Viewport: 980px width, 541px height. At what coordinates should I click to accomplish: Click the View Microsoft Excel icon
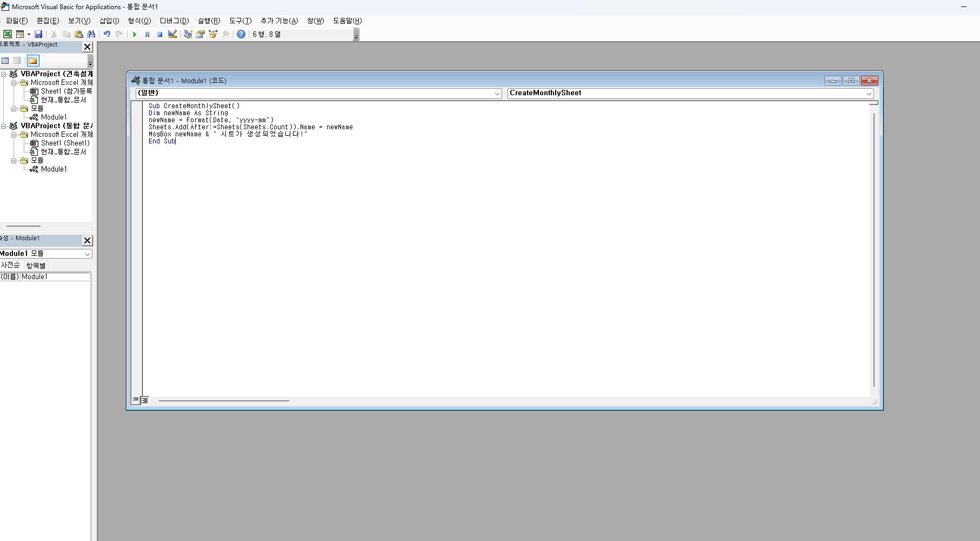click(x=7, y=34)
